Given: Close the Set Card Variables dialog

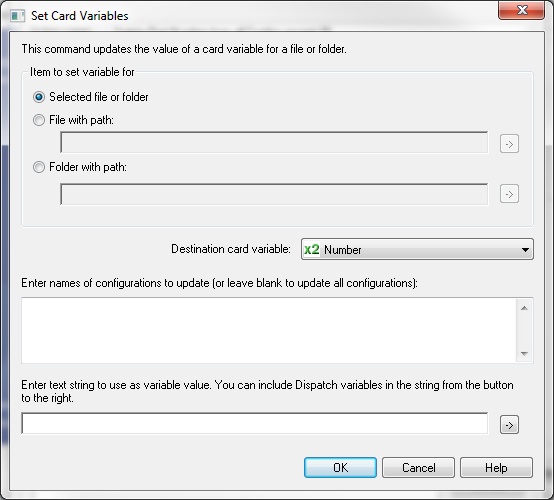Looking at the screenshot, I should coord(521,10).
